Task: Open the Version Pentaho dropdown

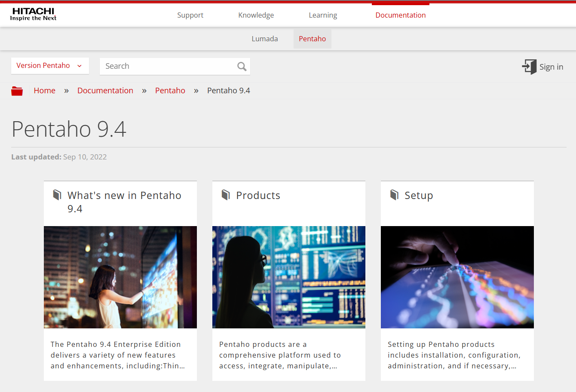Action: point(50,66)
